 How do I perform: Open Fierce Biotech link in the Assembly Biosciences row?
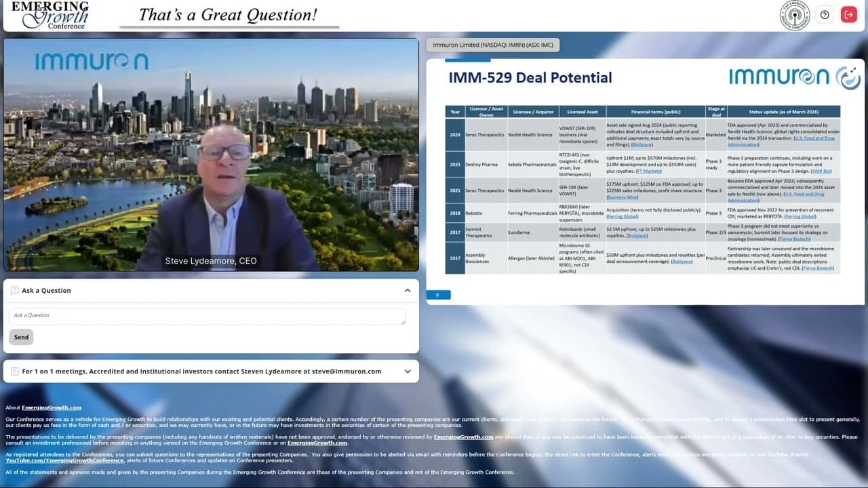click(817, 268)
